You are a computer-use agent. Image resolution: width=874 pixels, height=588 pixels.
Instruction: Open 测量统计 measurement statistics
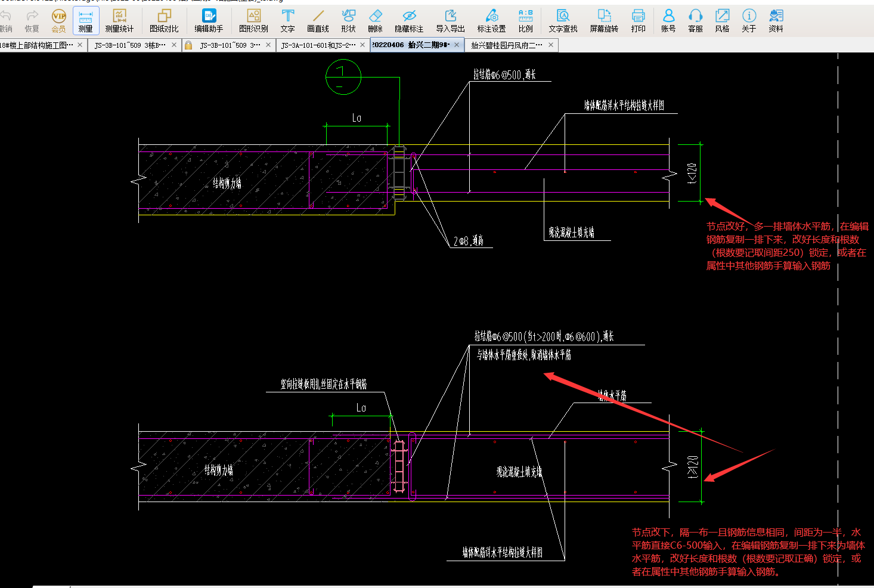(x=119, y=21)
